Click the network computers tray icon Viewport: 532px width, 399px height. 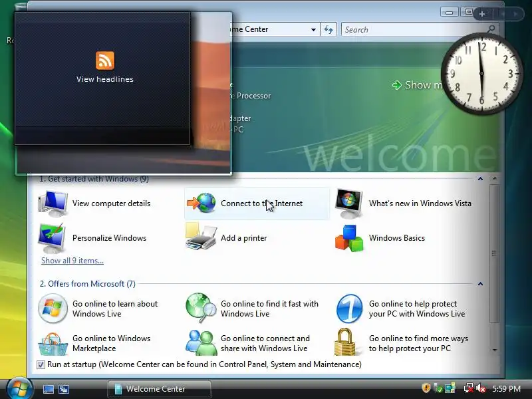450,388
